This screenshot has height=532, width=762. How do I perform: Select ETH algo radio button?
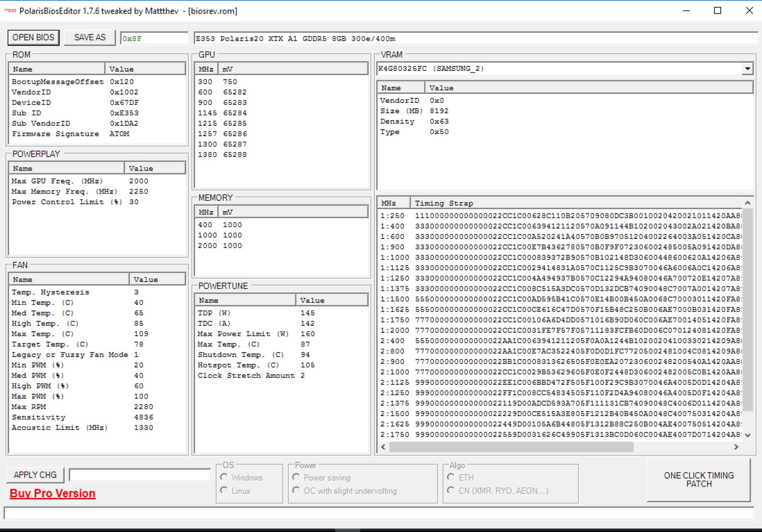pos(451,477)
